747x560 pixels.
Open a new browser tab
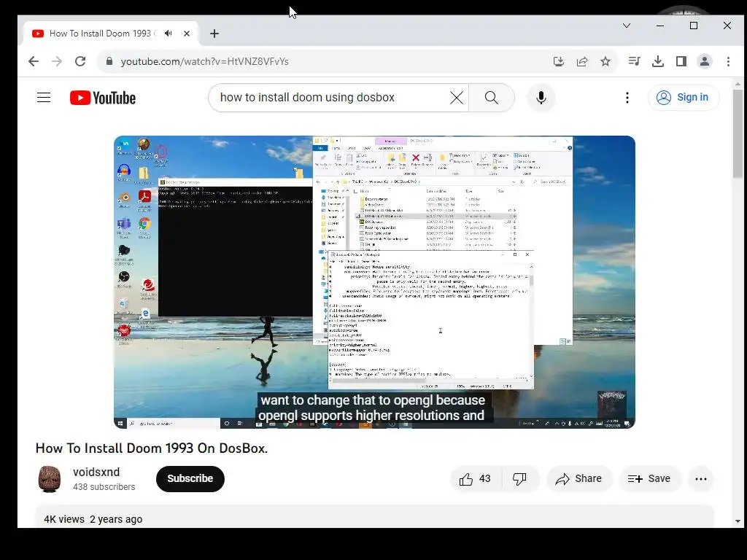[x=214, y=34]
